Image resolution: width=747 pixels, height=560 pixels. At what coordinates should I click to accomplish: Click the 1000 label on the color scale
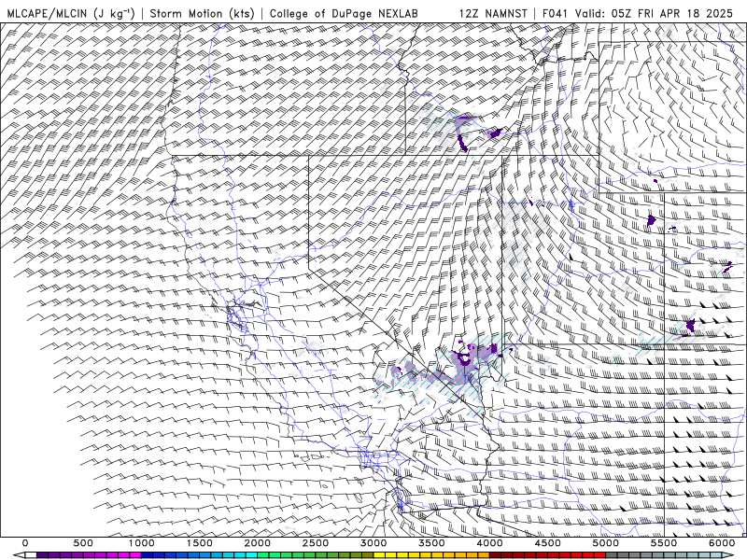point(142,543)
